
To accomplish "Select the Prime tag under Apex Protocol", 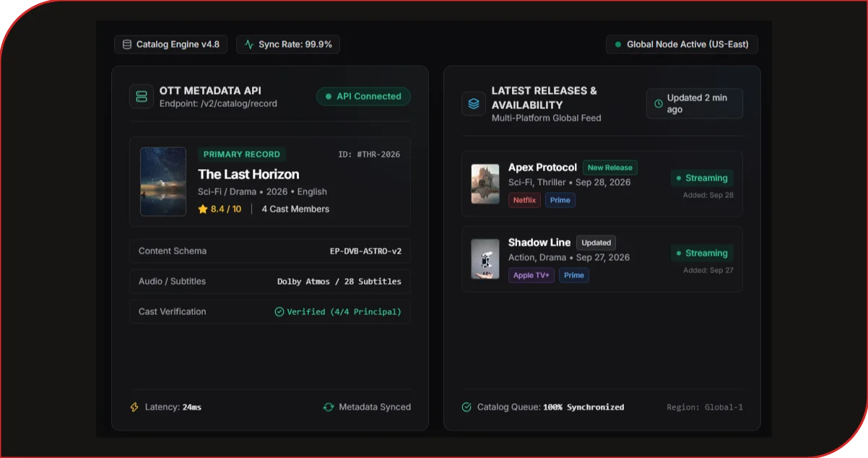I will 560,200.
